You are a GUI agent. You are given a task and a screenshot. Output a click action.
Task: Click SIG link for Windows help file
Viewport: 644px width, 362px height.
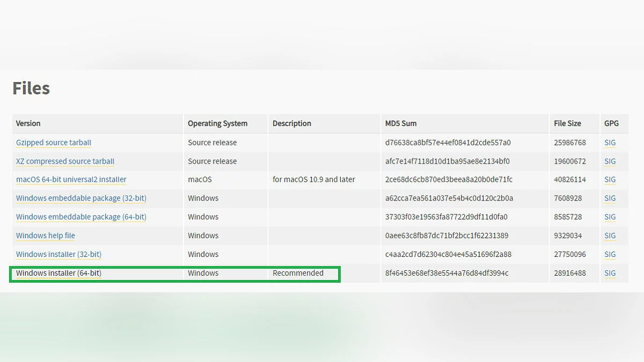pos(610,235)
